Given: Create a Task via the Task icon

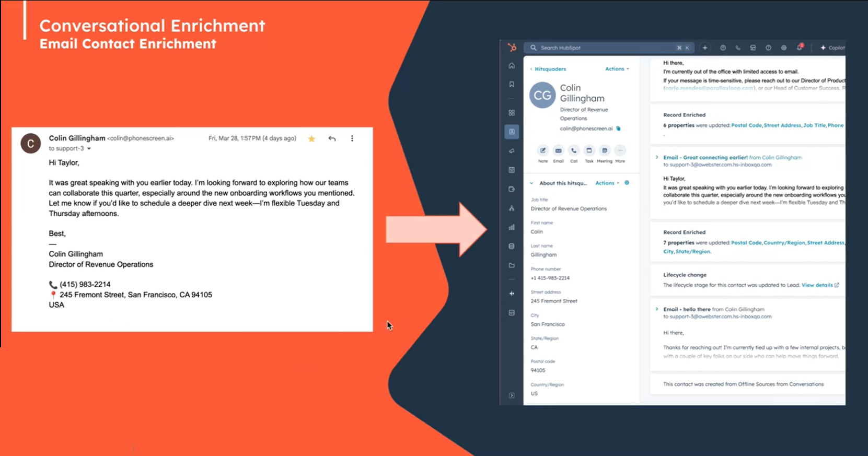Looking at the screenshot, I should pyautogui.click(x=589, y=151).
